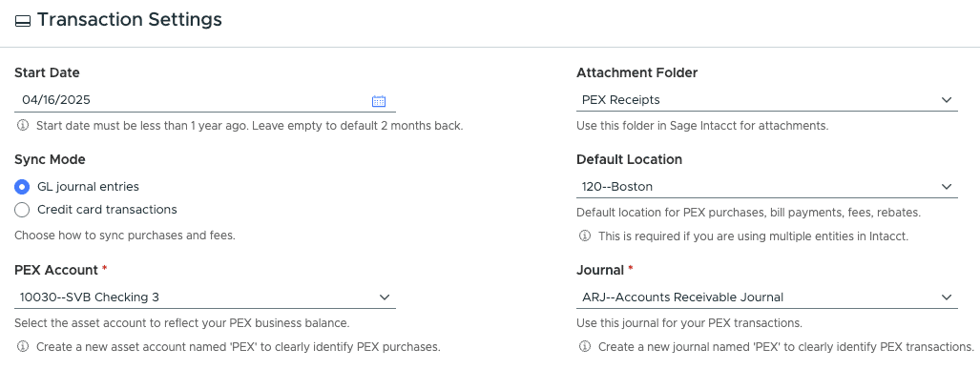The height and width of the screenshot is (369, 980).
Task: Click 'This is required if you are using' text
Action: 753,236
